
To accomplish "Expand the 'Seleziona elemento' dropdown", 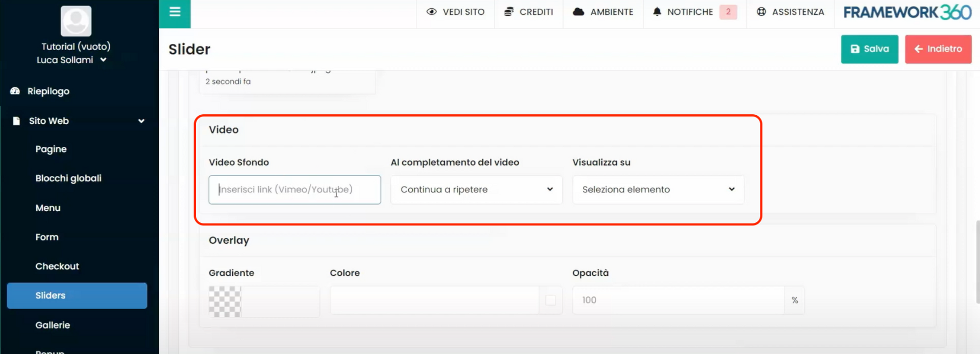I will [657, 190].
